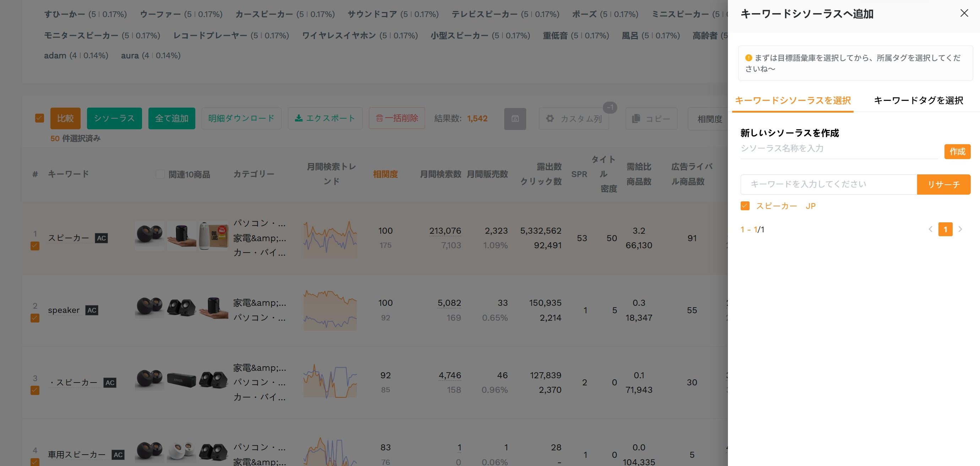
Task: Select page 1 in the pagination
Action: tap(945, 229)
